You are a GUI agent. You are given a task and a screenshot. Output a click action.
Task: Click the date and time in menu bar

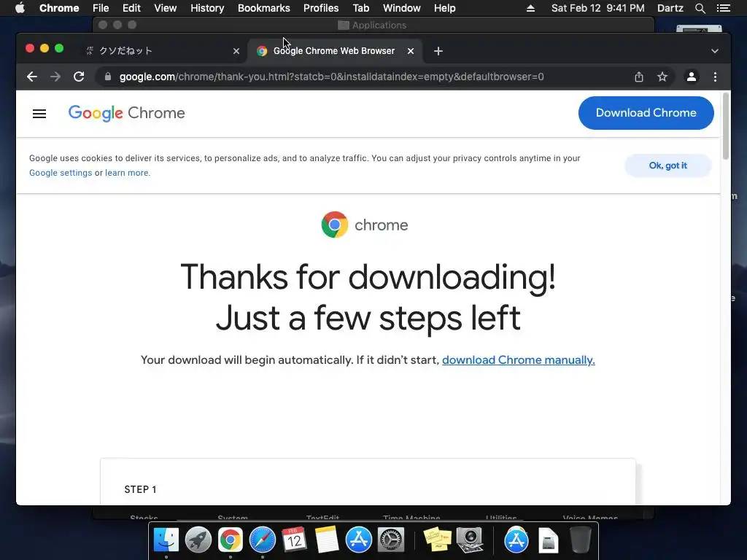[x=598, y=8]
